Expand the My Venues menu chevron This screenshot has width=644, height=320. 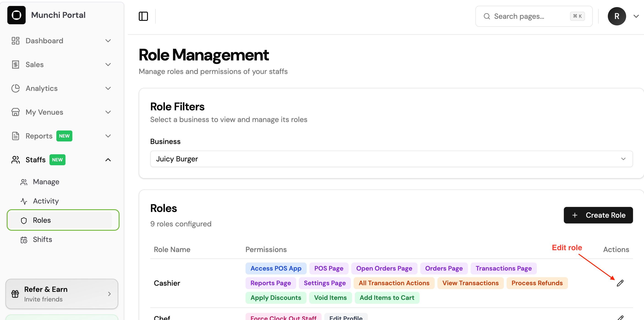pos(108,112)
